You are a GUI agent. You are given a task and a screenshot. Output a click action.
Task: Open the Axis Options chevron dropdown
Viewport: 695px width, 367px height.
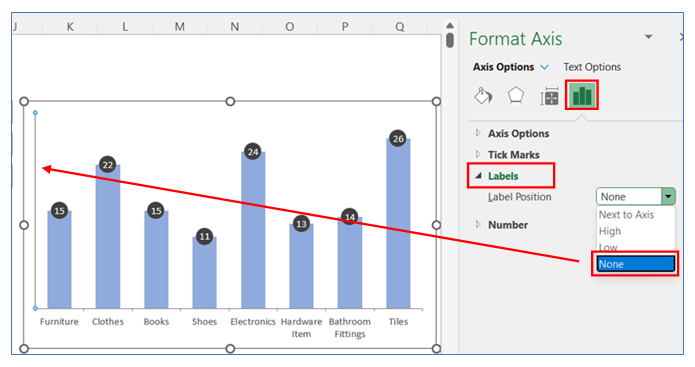pos(545,67)
